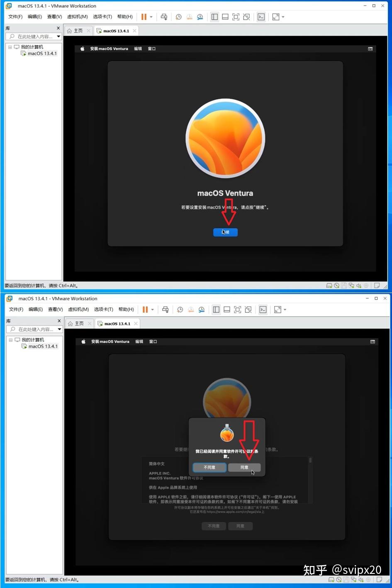This screenshot has width=392, height=588.
Task: Click keyboard input icon at right of bottom macOS menu bar
Action: 373,342
